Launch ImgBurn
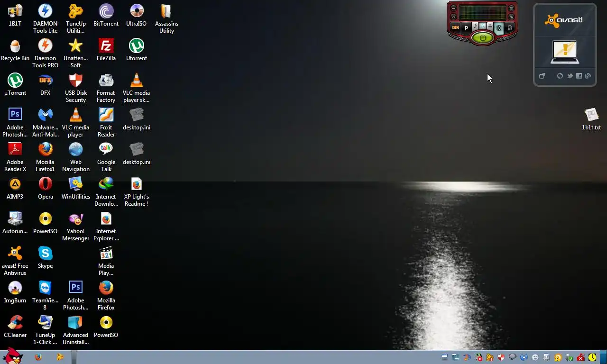The height and width of the screenshot is (364, 607). (15, 291)
